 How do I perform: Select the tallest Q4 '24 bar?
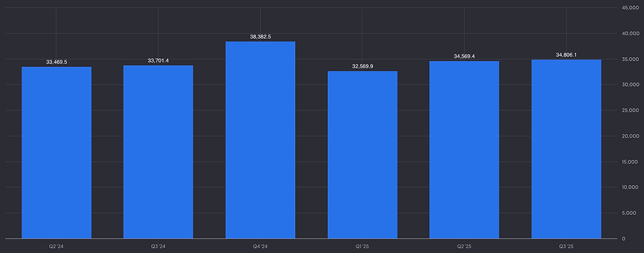(260, 140)
